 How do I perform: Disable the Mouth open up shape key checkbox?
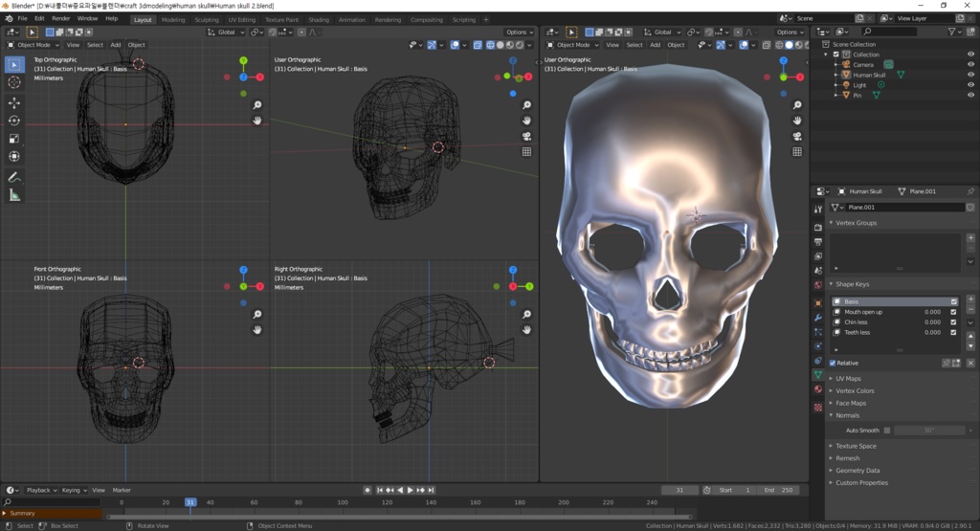click(953, 312)
